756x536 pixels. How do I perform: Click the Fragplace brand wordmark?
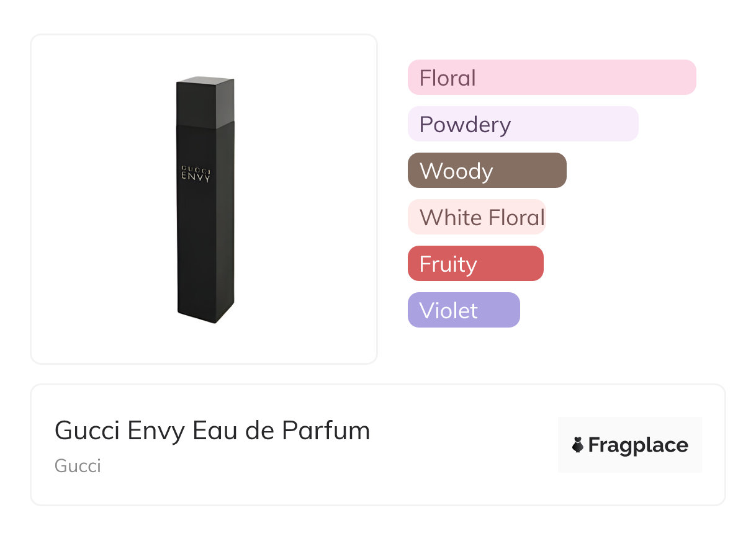pyautogui.click(x=638, y=445)
